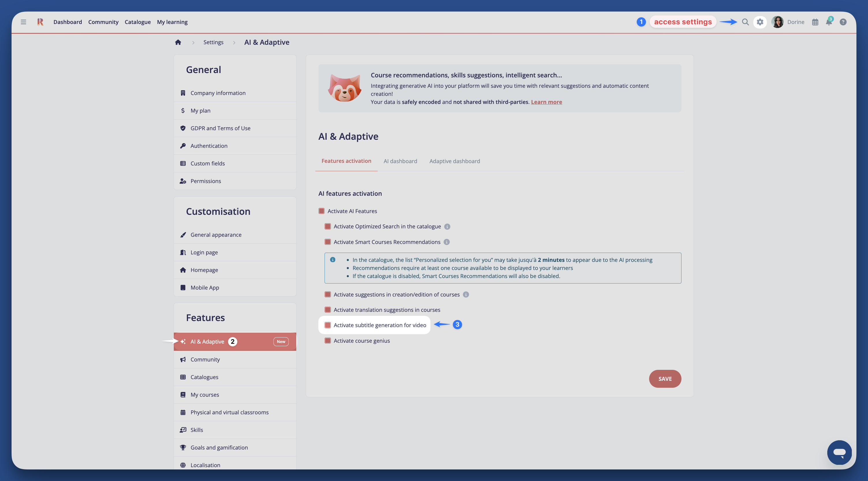
Task: Uncheck translation suggestions in courses
Action: [327, 310]
